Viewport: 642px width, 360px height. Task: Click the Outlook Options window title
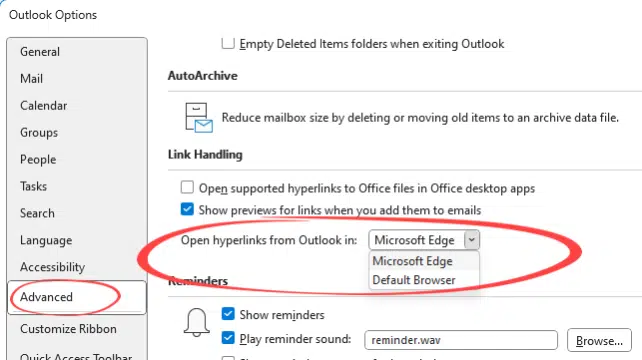[x=53, y=15]
